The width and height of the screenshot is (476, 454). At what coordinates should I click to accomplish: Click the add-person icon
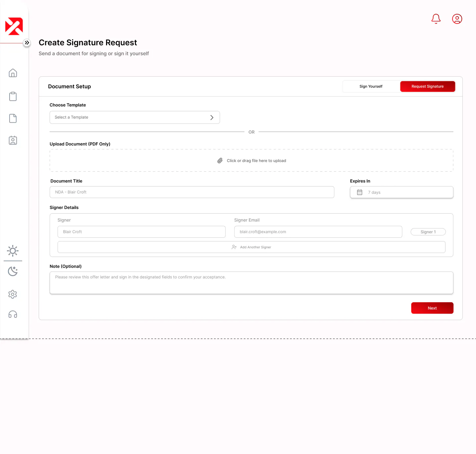click(234, 247)
